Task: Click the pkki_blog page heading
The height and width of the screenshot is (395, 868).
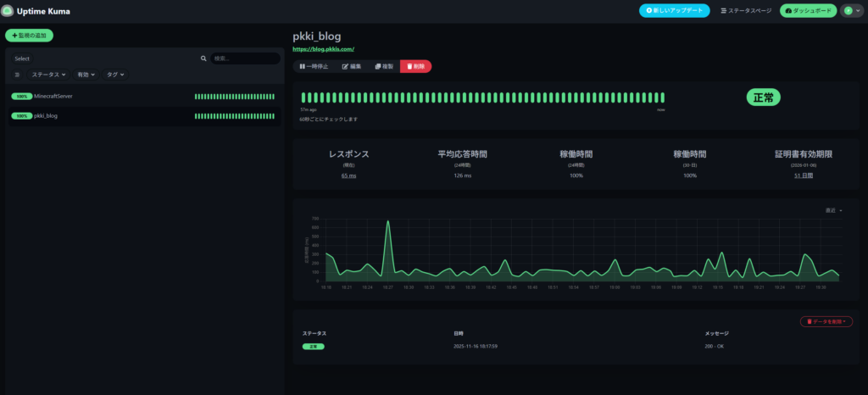Action: tap(317, 36)
